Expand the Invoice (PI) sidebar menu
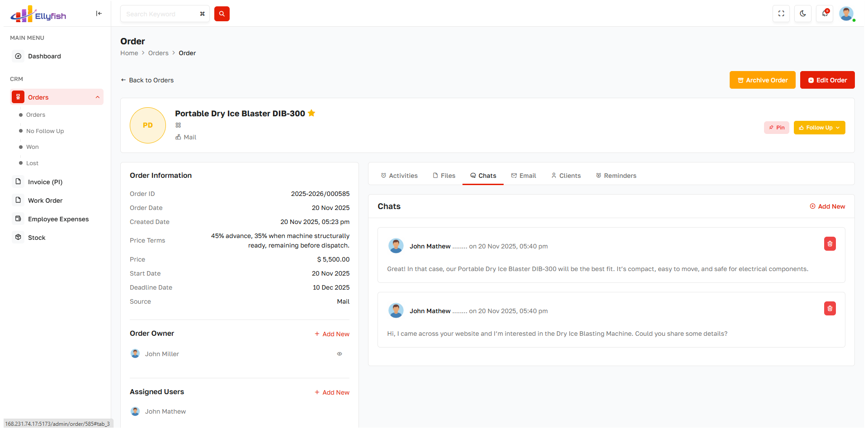Screen dimensions: 868x429 (45, 182)
